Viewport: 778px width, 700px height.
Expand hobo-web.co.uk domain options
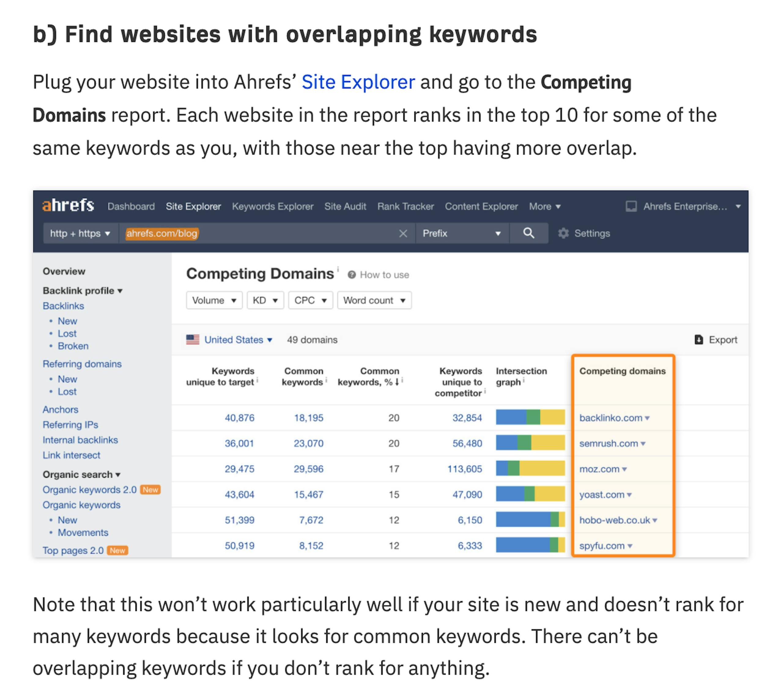tap(655, 520)
